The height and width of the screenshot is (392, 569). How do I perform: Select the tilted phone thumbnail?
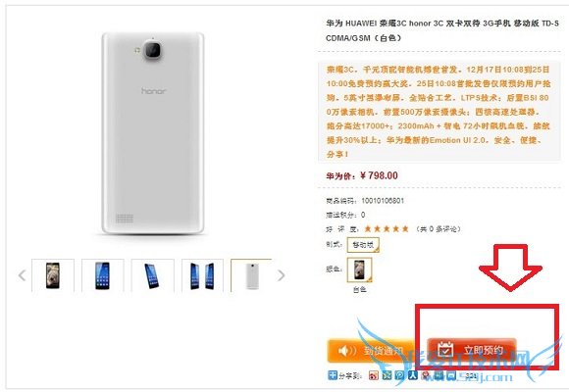click(x=152, y=275)
